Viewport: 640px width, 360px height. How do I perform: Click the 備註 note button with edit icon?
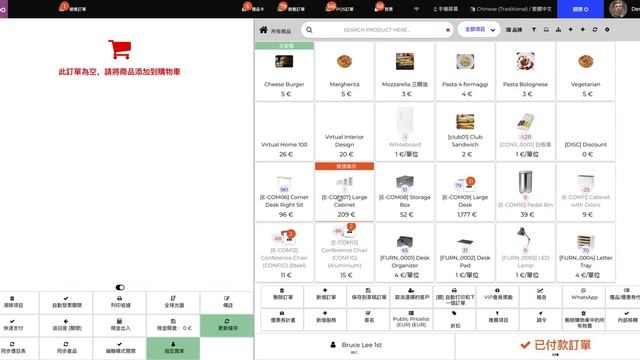coord(227,302)
